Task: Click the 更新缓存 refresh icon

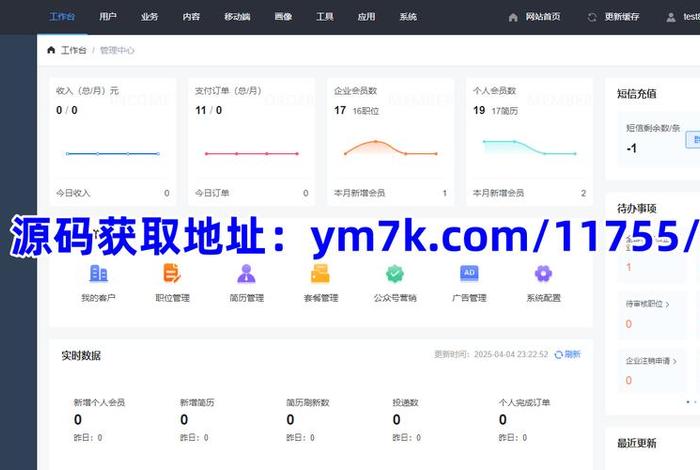Action: (592, 17)
